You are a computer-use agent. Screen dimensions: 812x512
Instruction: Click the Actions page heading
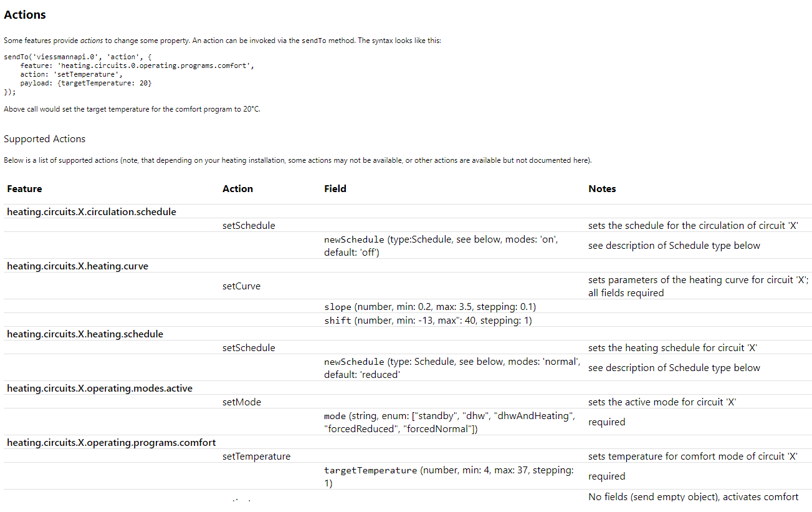[x=25, y=14]
